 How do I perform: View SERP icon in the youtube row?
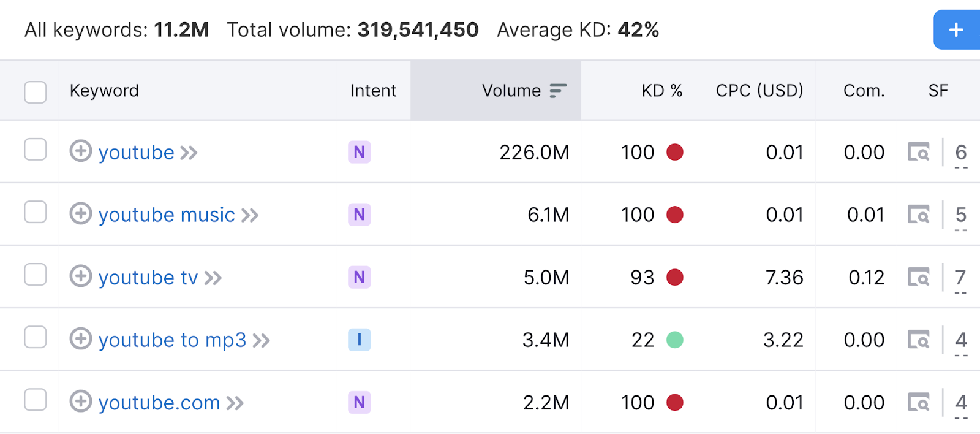919,151
